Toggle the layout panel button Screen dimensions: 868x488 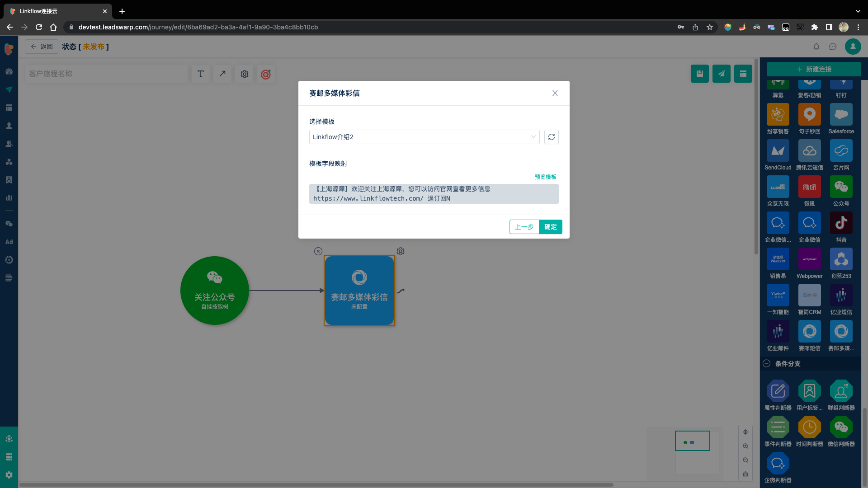[743, 74]
